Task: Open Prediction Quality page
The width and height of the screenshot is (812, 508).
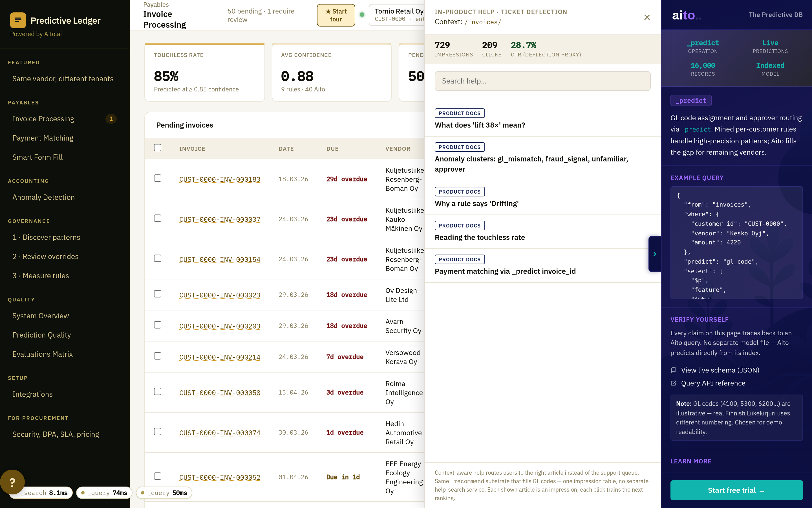Action: [42, 335]
